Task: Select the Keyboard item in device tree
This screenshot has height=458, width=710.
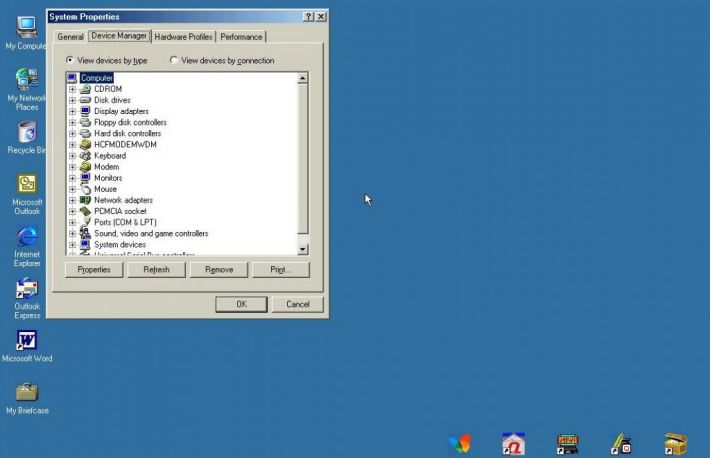Action: tap(109, 156)
